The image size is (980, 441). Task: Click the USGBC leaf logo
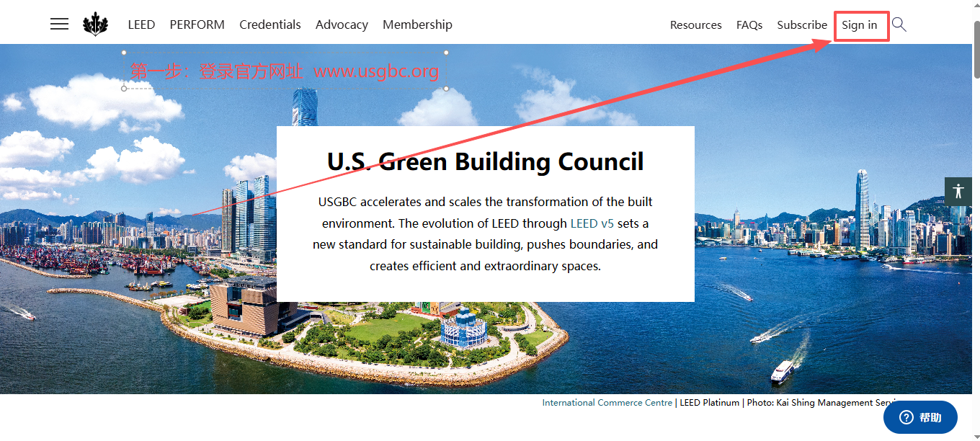(95, 22)
